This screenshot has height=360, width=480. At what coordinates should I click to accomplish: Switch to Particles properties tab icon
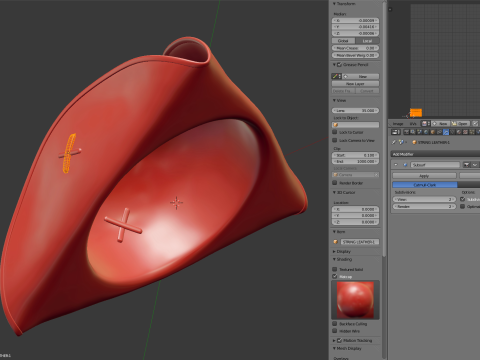472,132
